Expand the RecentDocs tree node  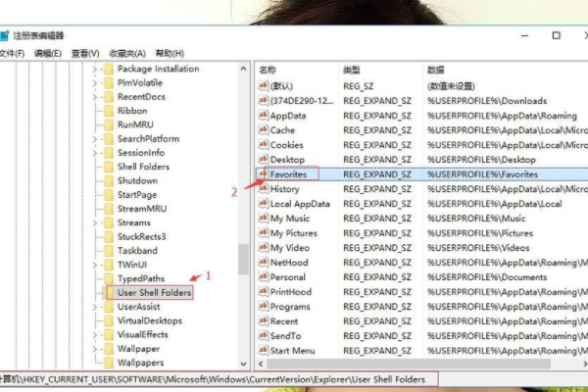click(96, 97)
